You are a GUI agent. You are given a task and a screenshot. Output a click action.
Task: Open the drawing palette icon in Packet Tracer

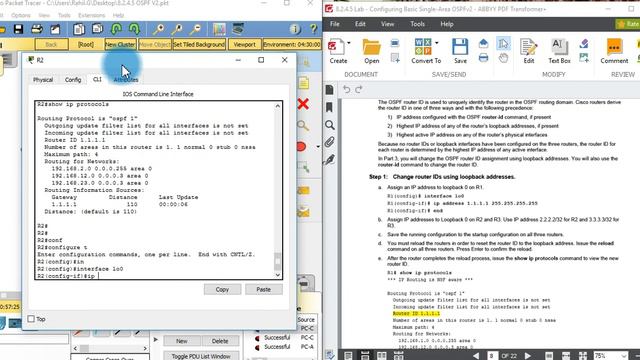[x=219, y=29]
